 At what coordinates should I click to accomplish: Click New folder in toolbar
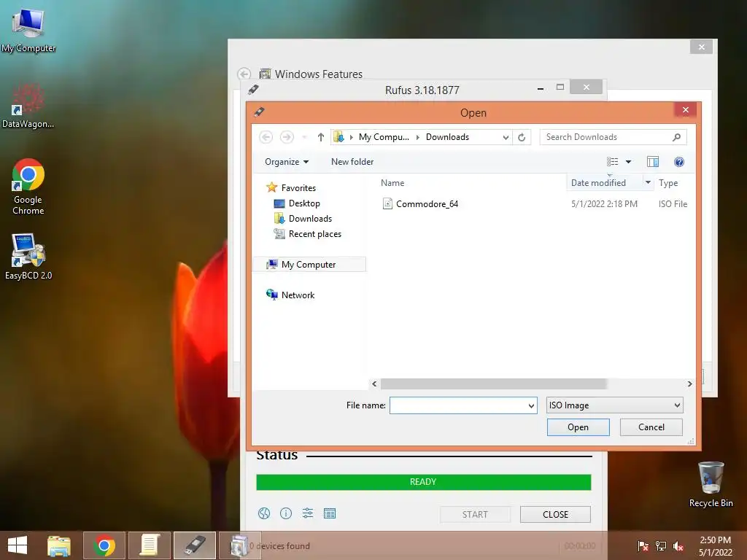352,162
